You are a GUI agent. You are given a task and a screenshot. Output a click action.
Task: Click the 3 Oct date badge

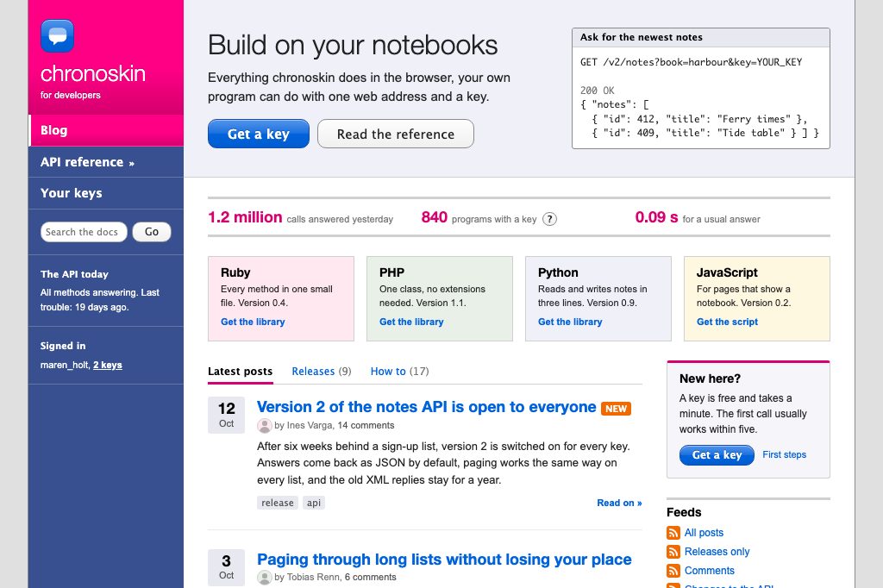click(x=227, y=567)
